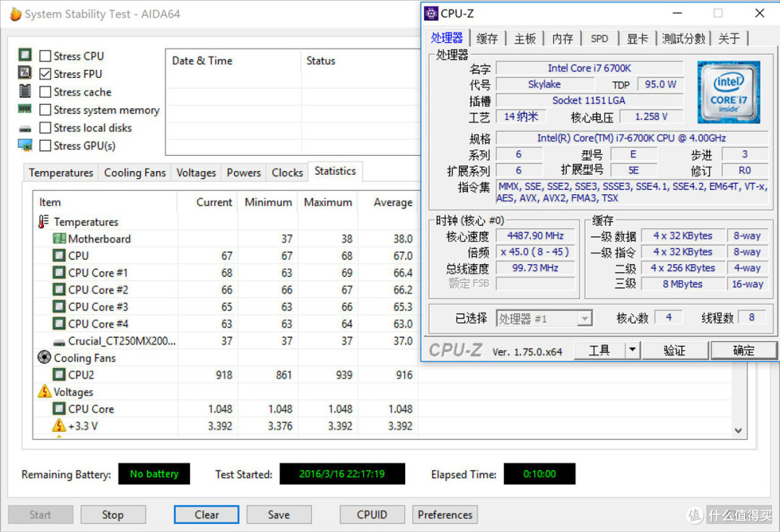Click the Intel Core i7 logo
Screen dimensions: 780x532
pyautogui.click(x=728, y=92)
